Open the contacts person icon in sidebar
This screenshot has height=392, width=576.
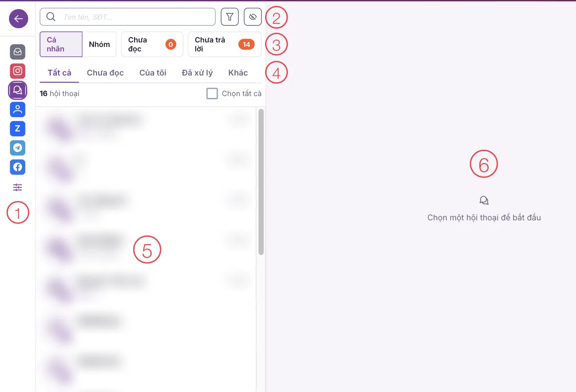[18, 110]
